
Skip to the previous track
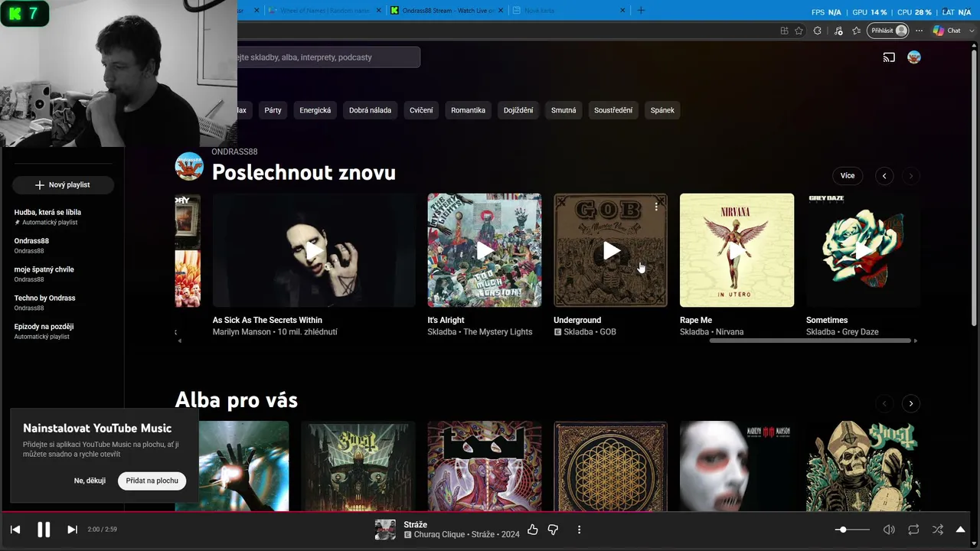point(15,530)
